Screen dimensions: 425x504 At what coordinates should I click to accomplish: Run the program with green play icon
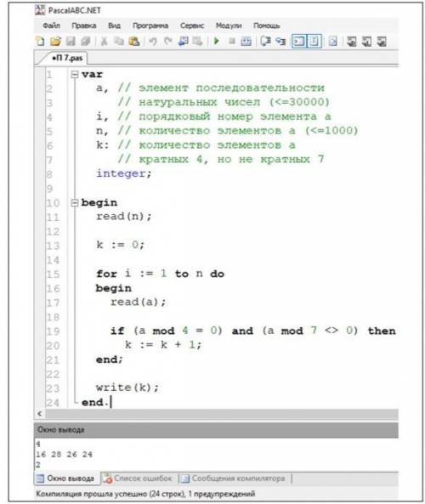(217, 41)
